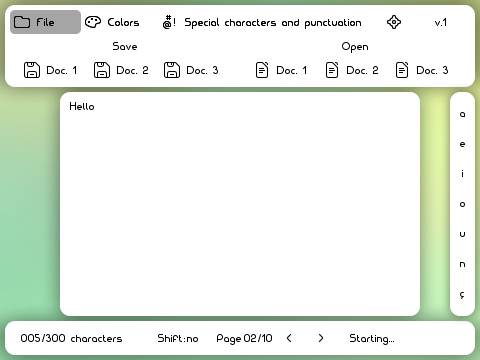Image resolution: width=480 pixels, height=360 pixels.
Task: Click the folder icon beside File
Action: (22, 22)
